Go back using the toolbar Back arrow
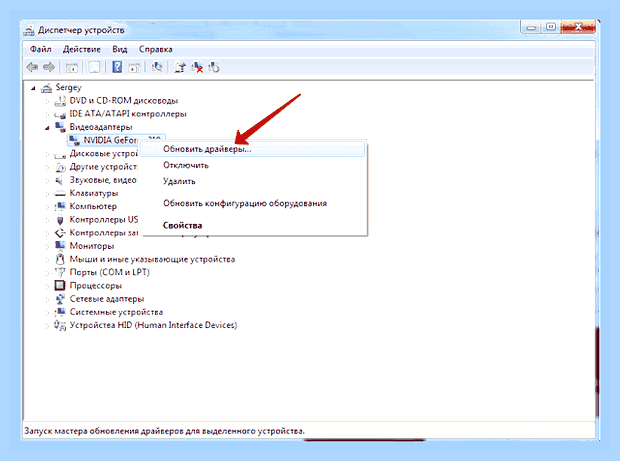This screenshot has height=461, width=620. [x=32, y=68]
